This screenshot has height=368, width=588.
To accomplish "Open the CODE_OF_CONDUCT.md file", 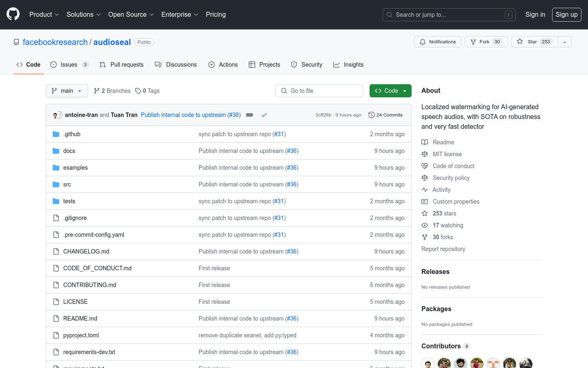I will tap(97, 268).
